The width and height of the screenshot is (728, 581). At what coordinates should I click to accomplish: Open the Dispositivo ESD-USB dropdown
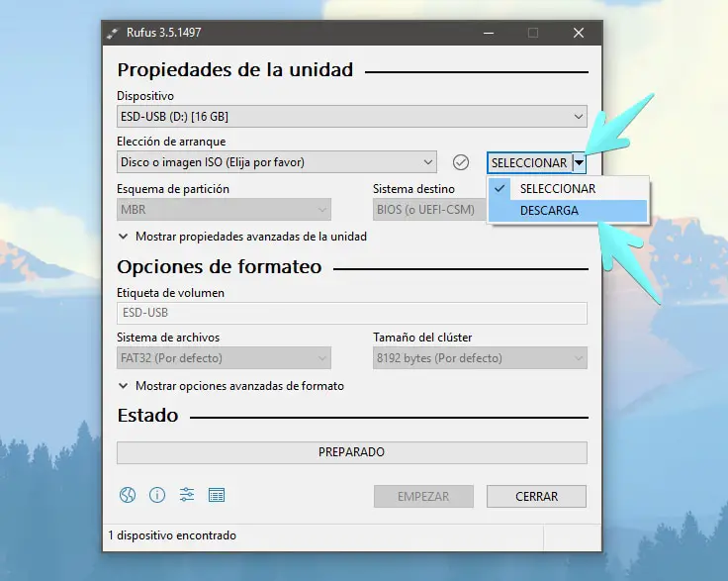click(352, 117)
